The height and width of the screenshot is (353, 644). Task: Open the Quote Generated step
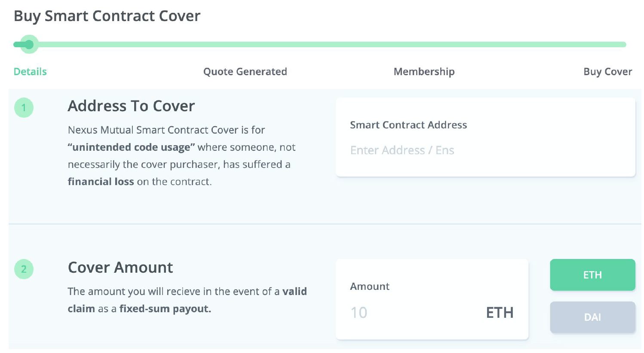coord(245,71)
